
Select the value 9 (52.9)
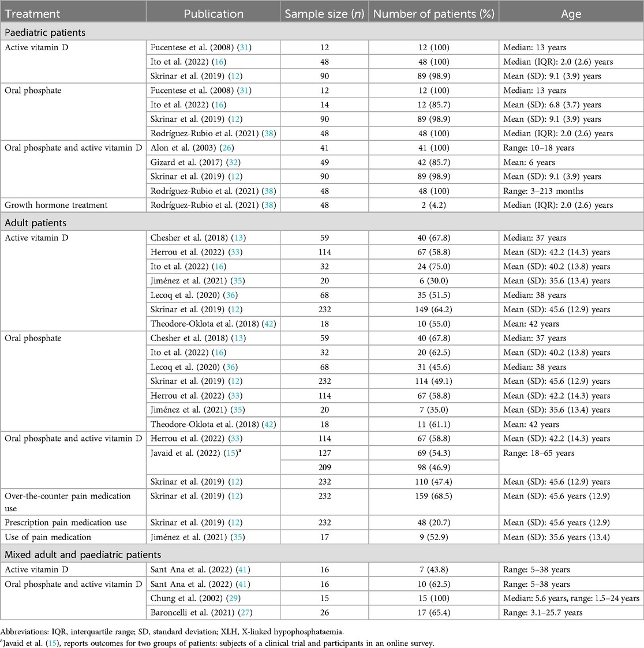[433, 537]
